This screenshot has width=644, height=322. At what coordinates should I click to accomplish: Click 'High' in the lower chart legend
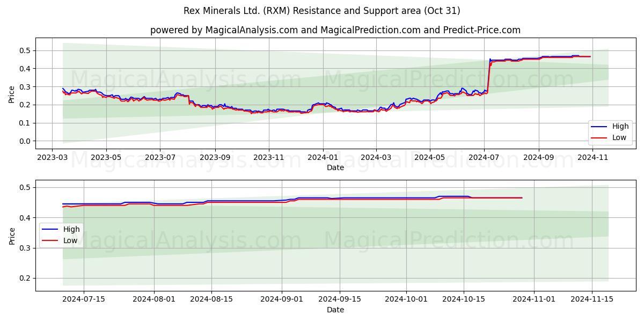tap(71, 229)
